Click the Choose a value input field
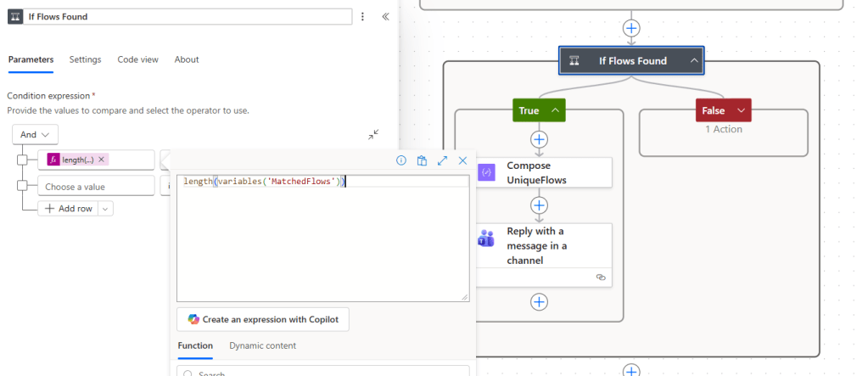 [96, 186]
